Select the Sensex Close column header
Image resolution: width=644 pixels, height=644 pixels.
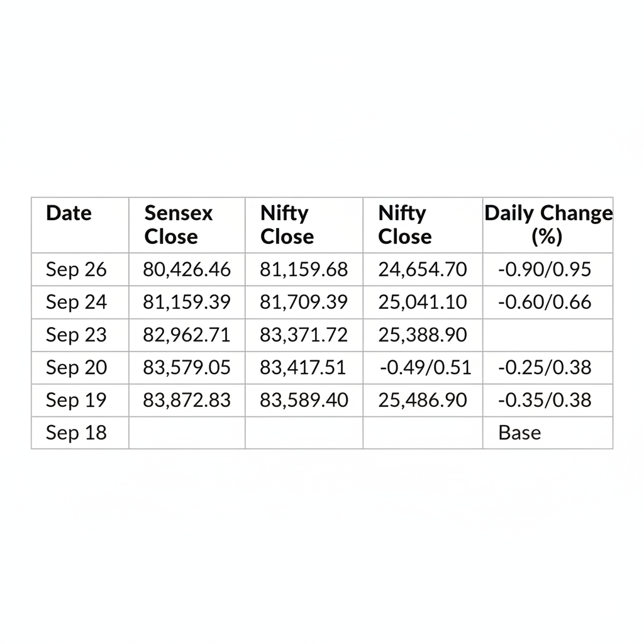[x=179, y=225]
